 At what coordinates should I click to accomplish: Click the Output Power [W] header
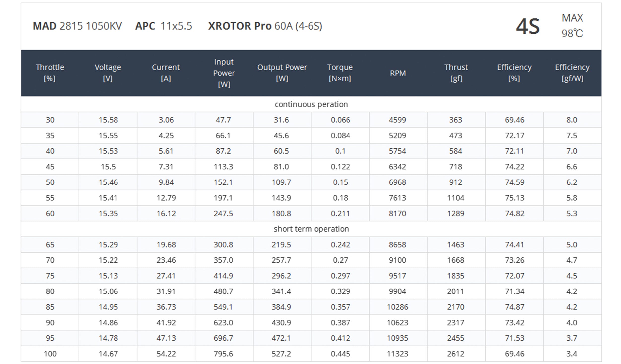pos(282,73)
